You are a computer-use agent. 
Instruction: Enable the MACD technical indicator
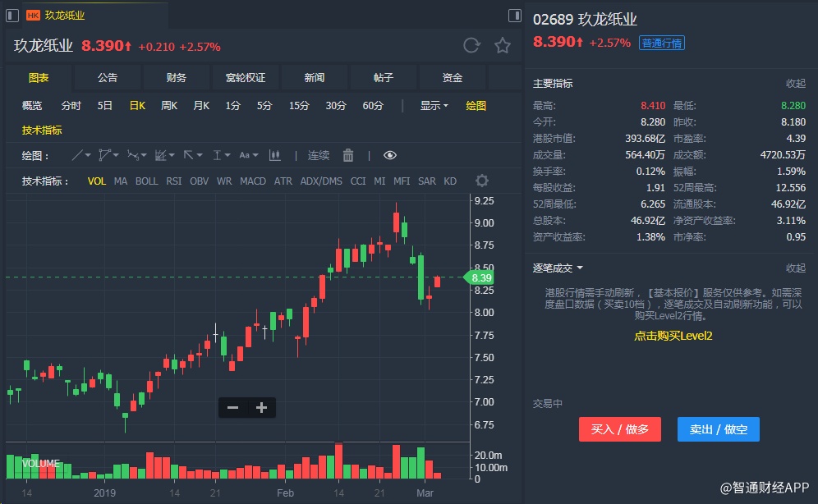pos(253,181)
